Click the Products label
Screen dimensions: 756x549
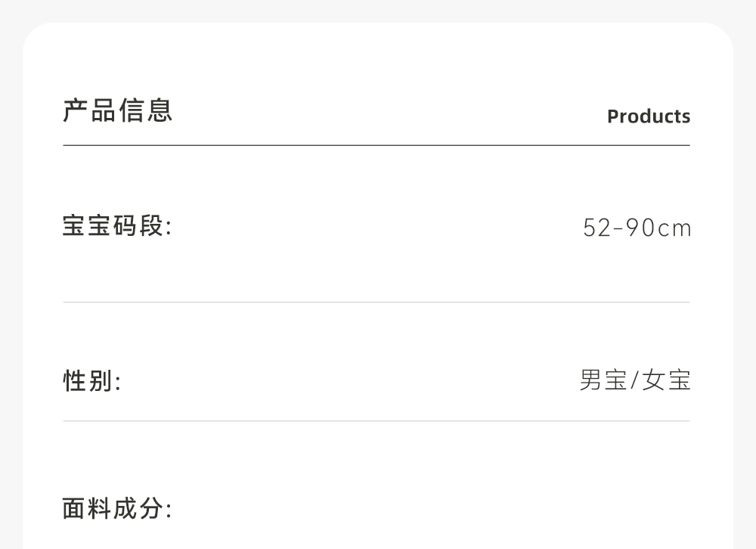tap(648, 116)
